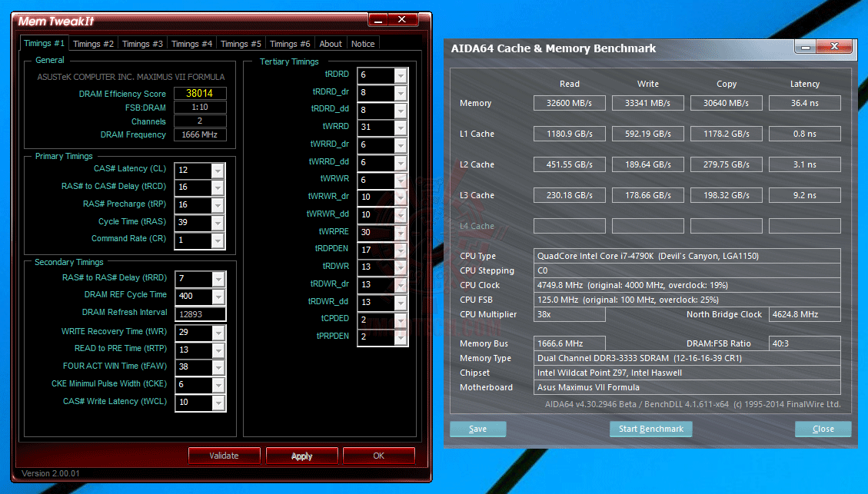Click North Bridge Clock 4624.8 MHz field
Image resolution: width=868 pixels, height=494 pixels.
805,314
